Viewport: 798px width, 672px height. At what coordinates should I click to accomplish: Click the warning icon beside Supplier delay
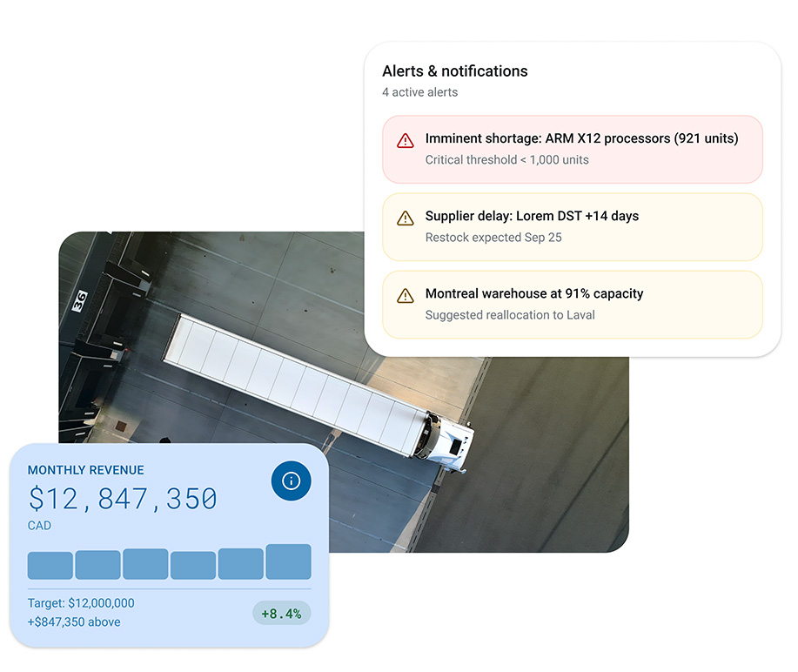(x=406, y=218)
